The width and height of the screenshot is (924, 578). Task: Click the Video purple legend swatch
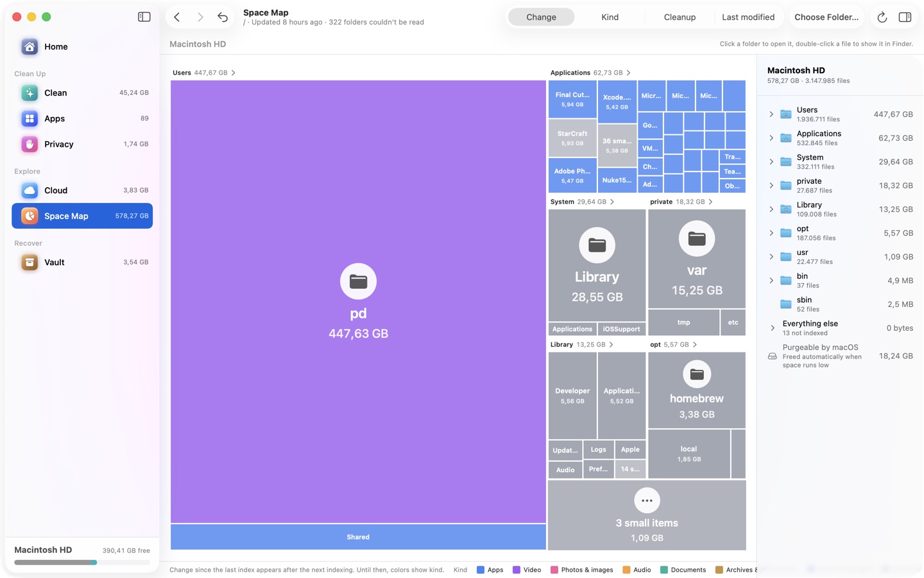(x=516, y=570)
